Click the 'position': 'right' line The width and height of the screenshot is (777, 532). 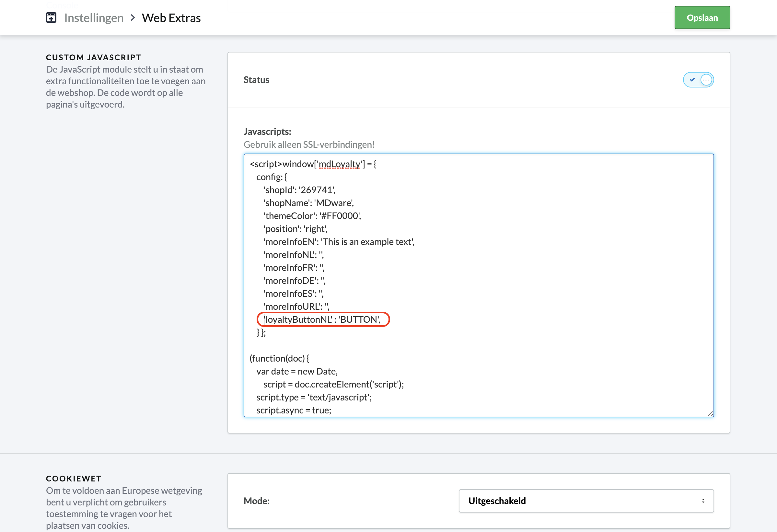(295, 229)
